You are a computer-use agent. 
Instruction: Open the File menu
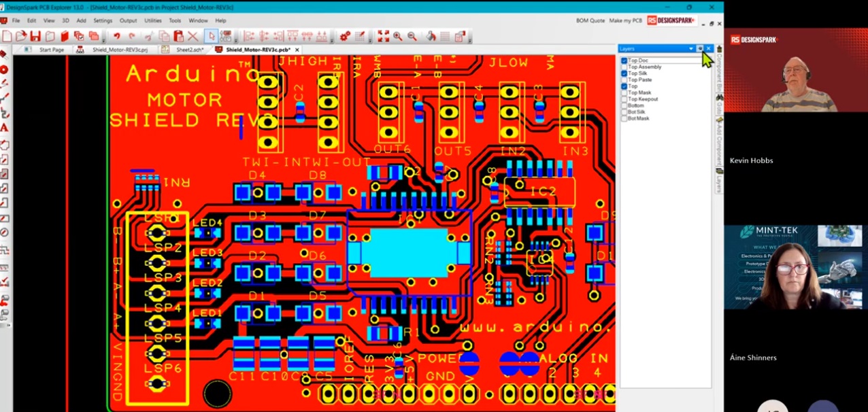coord(16,20)
